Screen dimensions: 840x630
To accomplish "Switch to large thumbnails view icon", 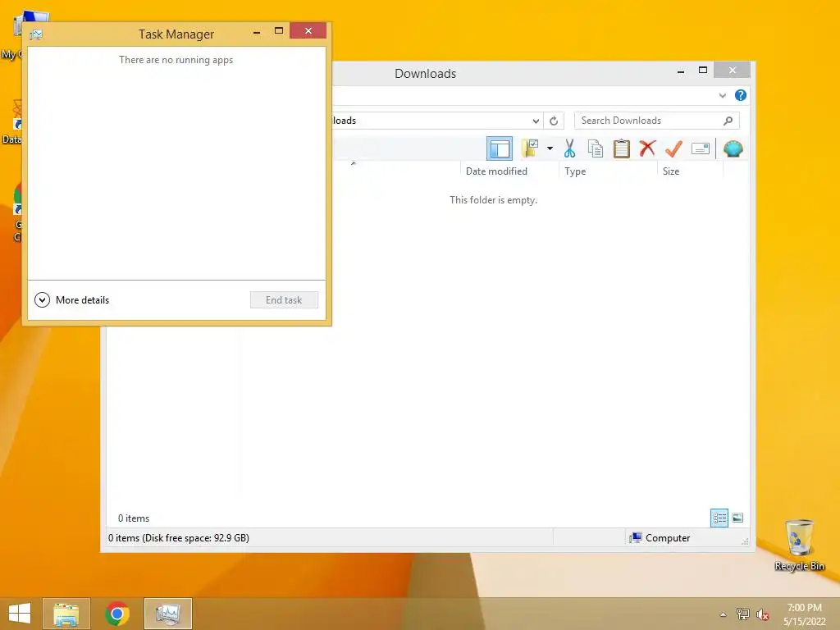I will [x=737, y=518].
